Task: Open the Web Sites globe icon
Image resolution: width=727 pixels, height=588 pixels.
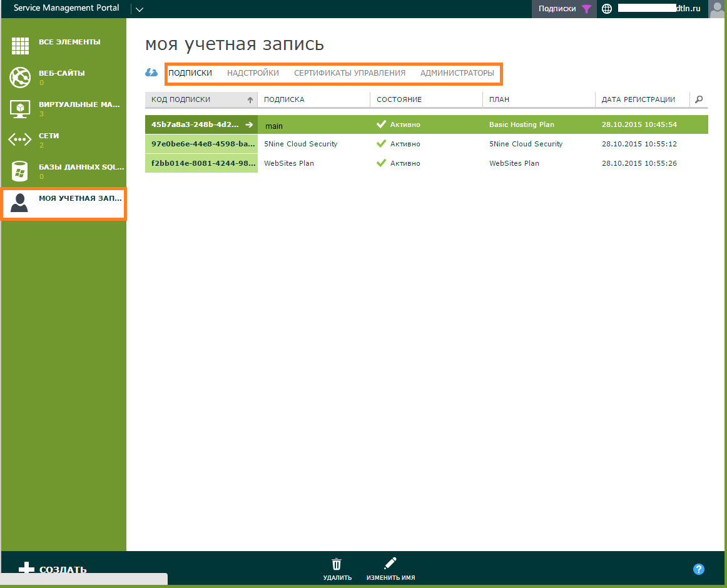Action: [20, 78]
